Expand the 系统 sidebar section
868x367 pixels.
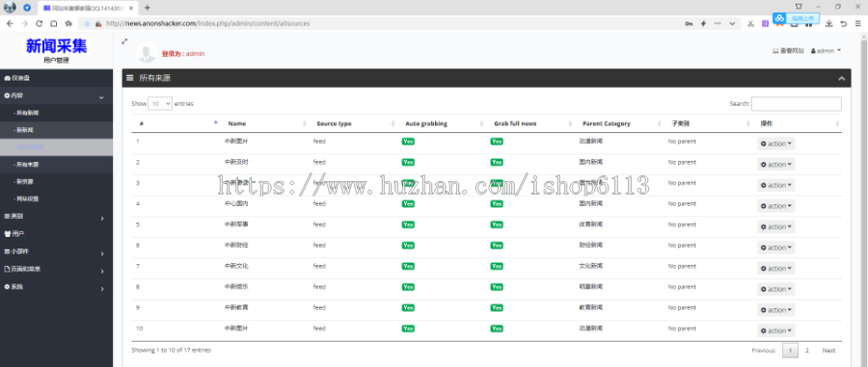[57, 287]
